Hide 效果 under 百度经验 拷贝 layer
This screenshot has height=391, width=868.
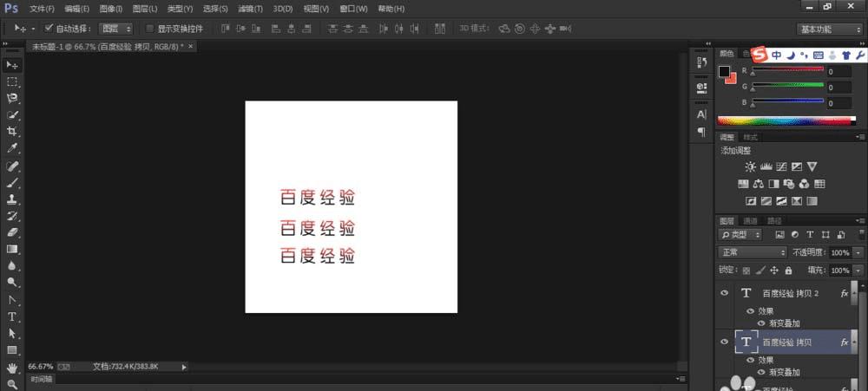750,360
